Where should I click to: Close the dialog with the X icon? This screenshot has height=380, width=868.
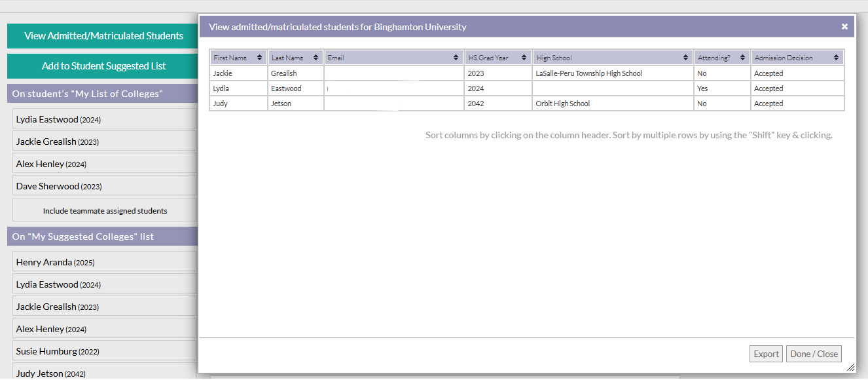[844, 27]
